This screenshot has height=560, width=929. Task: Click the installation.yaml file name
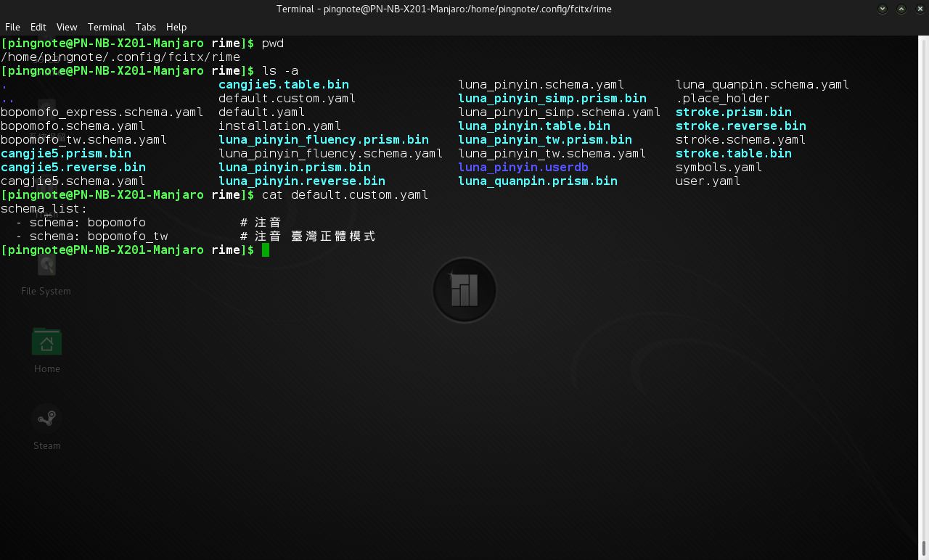coord(279,126)
